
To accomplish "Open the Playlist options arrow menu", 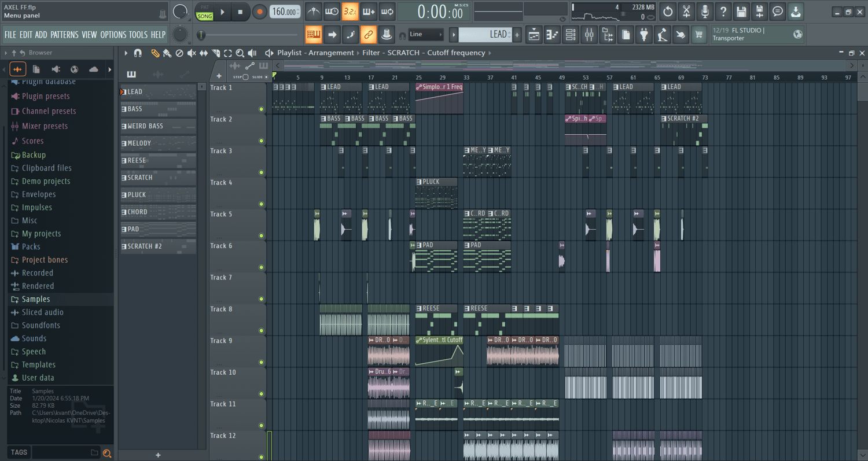I will [126, 53].
